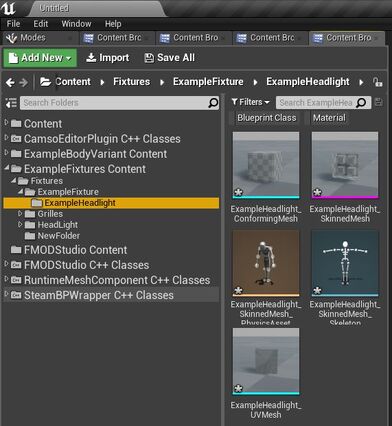
Task: Navigate back with the left arrow
Action: (10, 82)
